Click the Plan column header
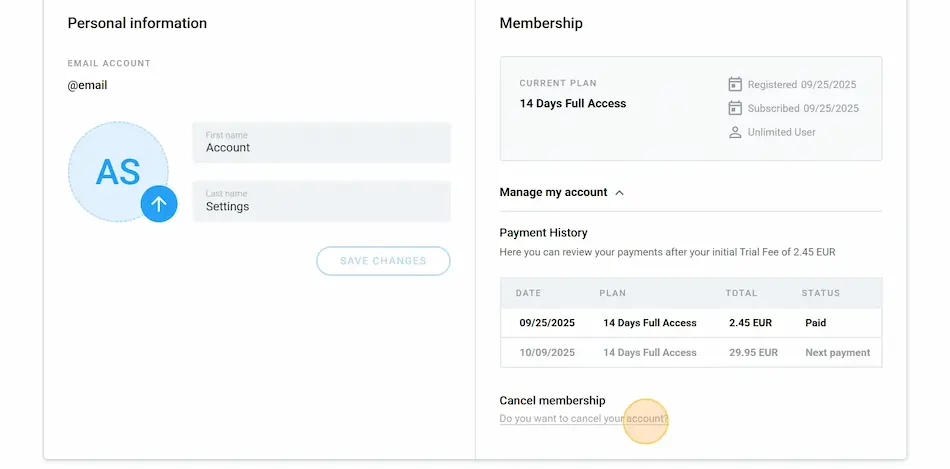This screenshot has width=950, height=469. coord(613,293)
